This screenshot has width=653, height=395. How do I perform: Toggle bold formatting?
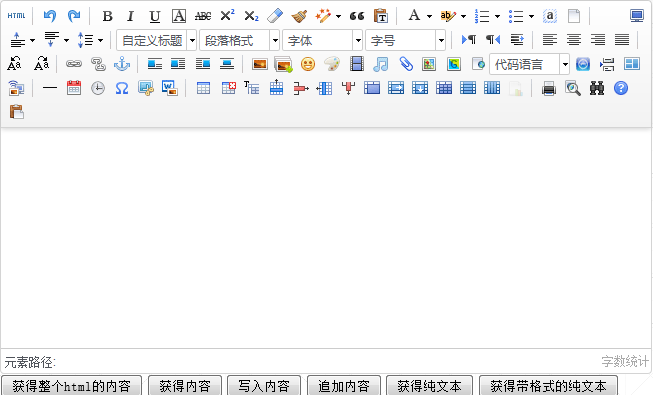click(x=107, y=16)
